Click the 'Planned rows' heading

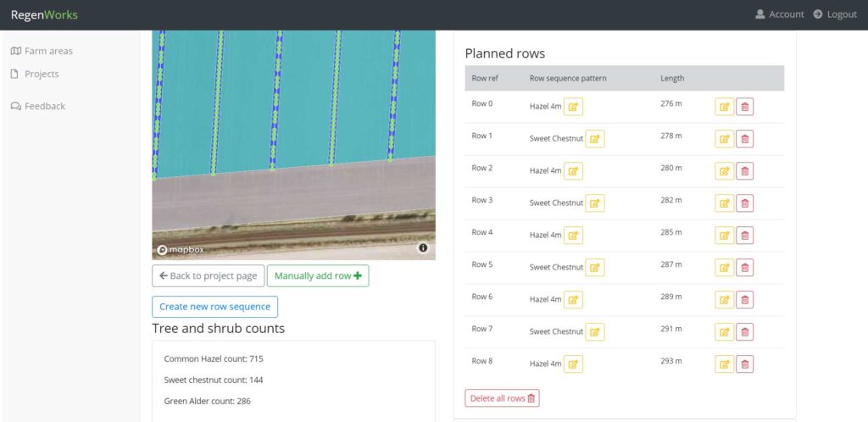(505, 53)
